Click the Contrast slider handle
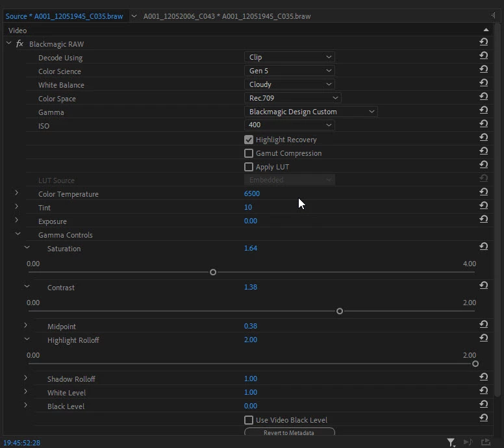Screen dimensions: 504x448 tap(340, 311)
